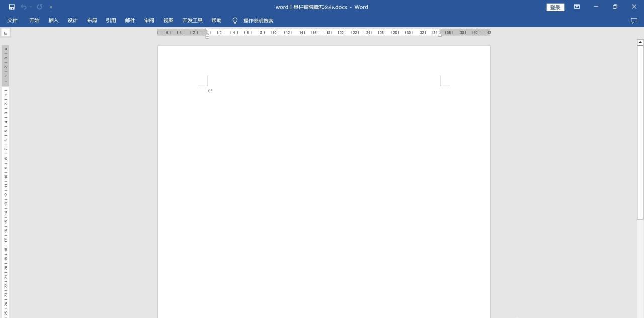The width and height of the screenshot is (644, 318).
Task: Open the feedback comment icon at top right
Action: coord(633,20)
